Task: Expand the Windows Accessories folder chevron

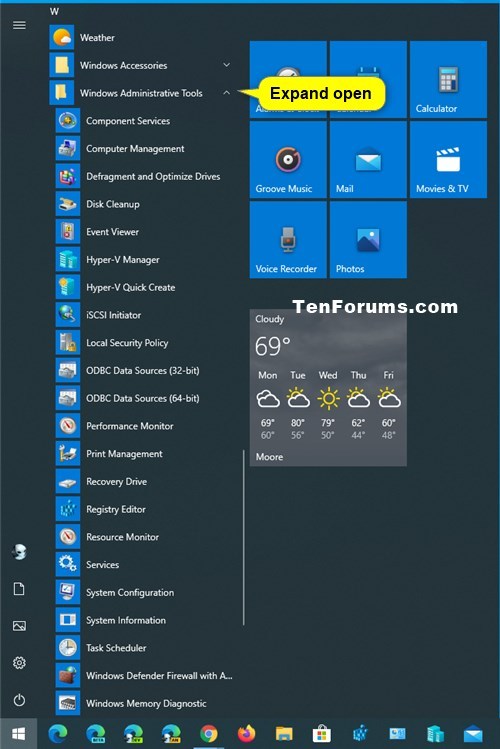Action: pos(226,65)
